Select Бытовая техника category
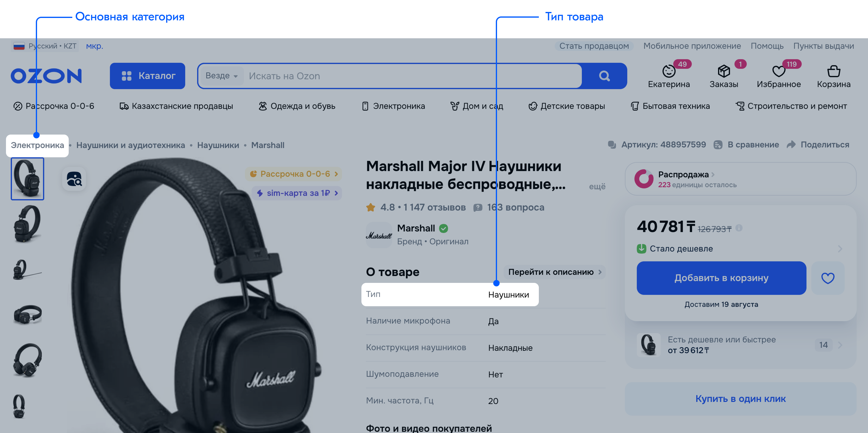 (x=670, y=106)
